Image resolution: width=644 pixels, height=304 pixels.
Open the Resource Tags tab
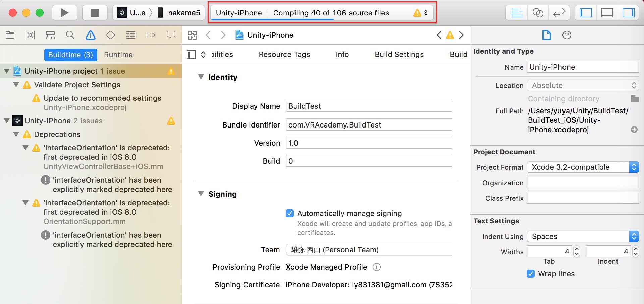pos(284,54)
